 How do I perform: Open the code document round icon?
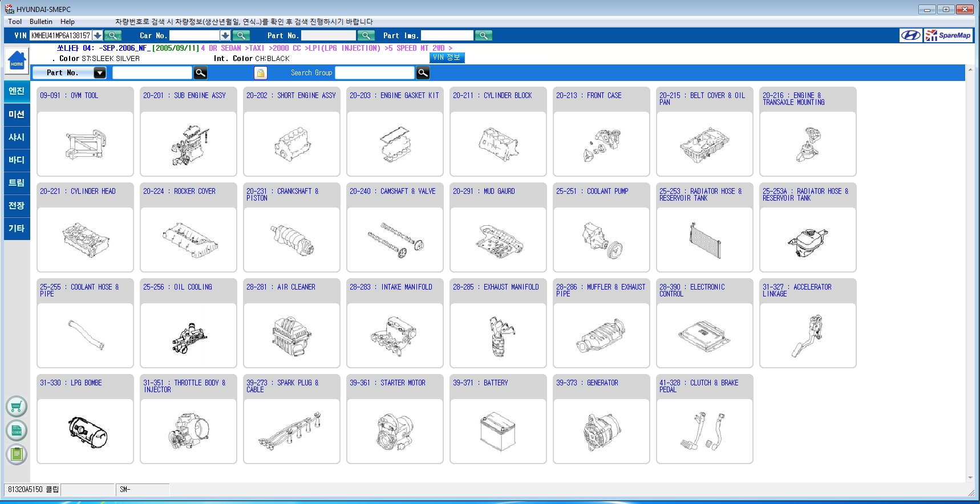(x=17, y=430)
